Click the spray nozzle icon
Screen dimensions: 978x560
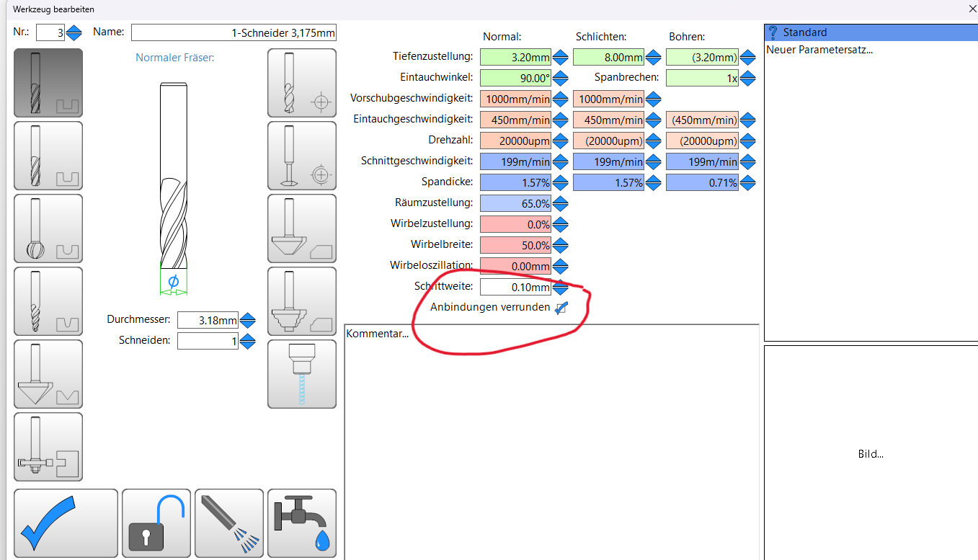coord(228,523)
